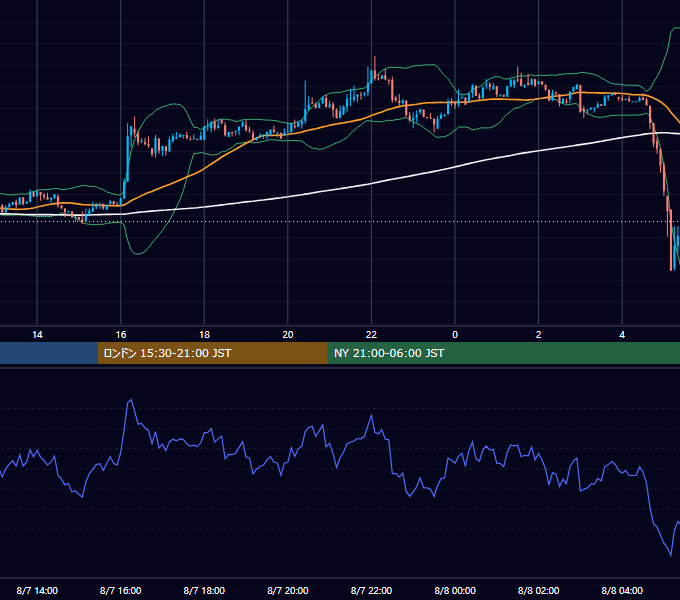Click the 16 hour axis label

tap(121, 335)
